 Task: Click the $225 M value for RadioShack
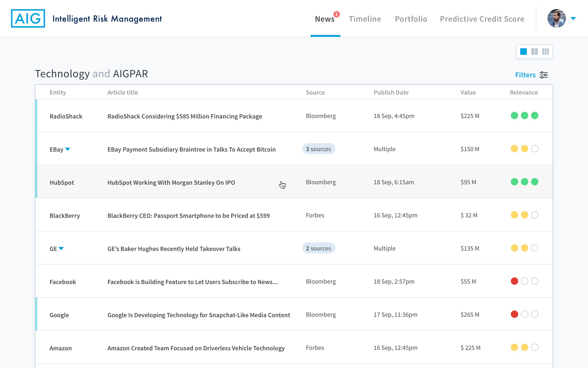[470, 116]
